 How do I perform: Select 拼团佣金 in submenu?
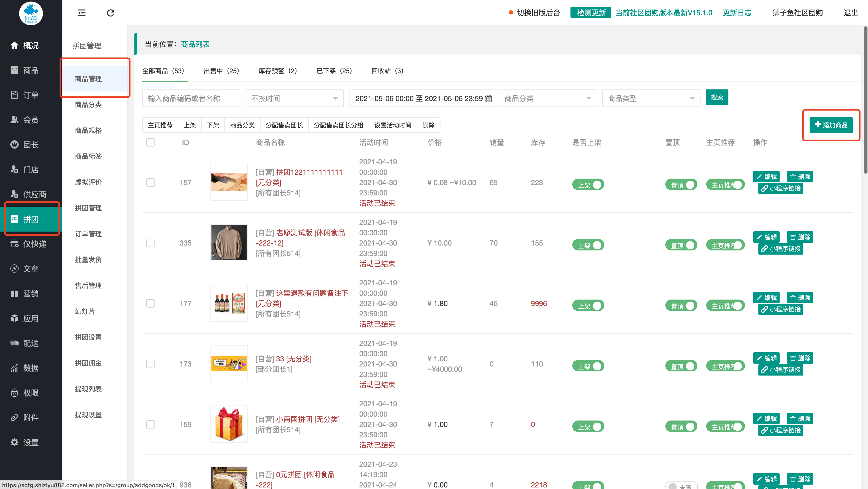[88, 363]
